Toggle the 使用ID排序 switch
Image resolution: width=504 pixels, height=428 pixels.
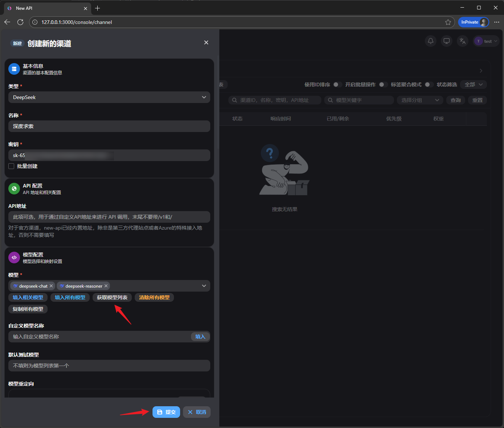(x=337, y=85)
